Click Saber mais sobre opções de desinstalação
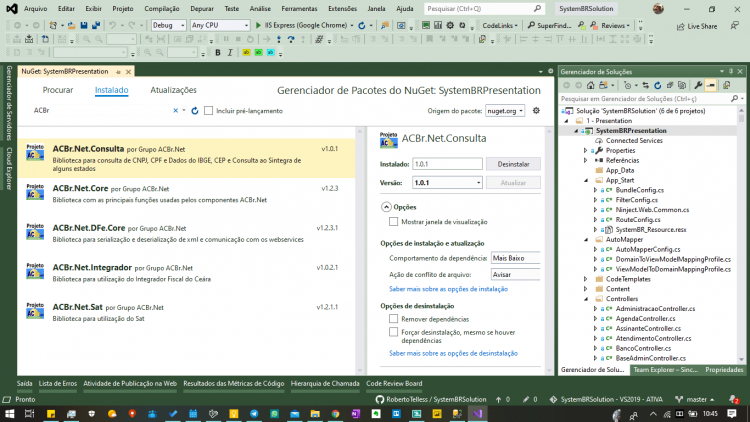 [453, 353]
